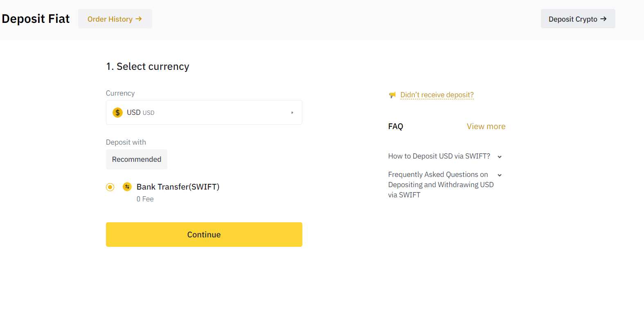
Task: Click the dollar icon beside Bank Transfer(SWIFT)
Action: point(127,186)
